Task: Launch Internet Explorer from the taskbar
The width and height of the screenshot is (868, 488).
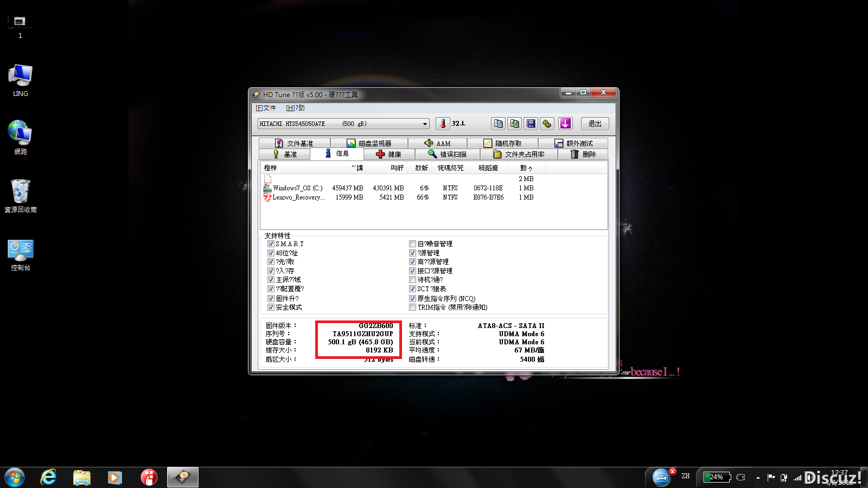Action: click(48, 477)
